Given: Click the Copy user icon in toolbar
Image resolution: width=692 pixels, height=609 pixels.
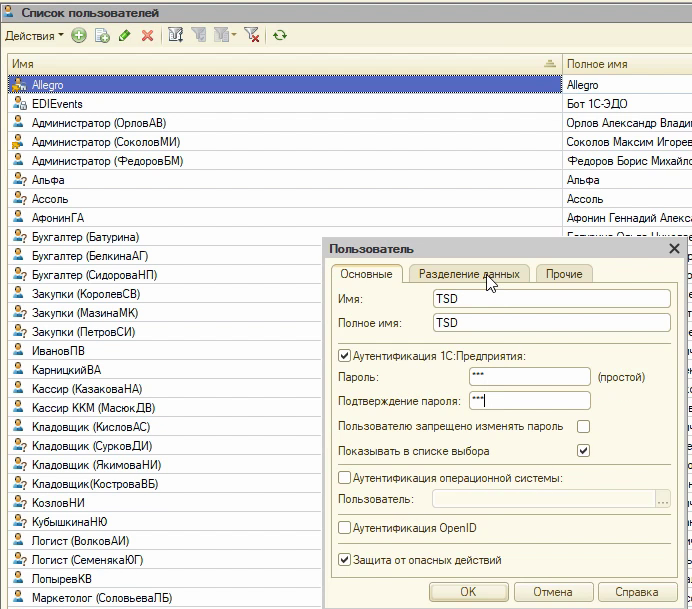Looking at the screenshot, I should click(x=102, y=35).
